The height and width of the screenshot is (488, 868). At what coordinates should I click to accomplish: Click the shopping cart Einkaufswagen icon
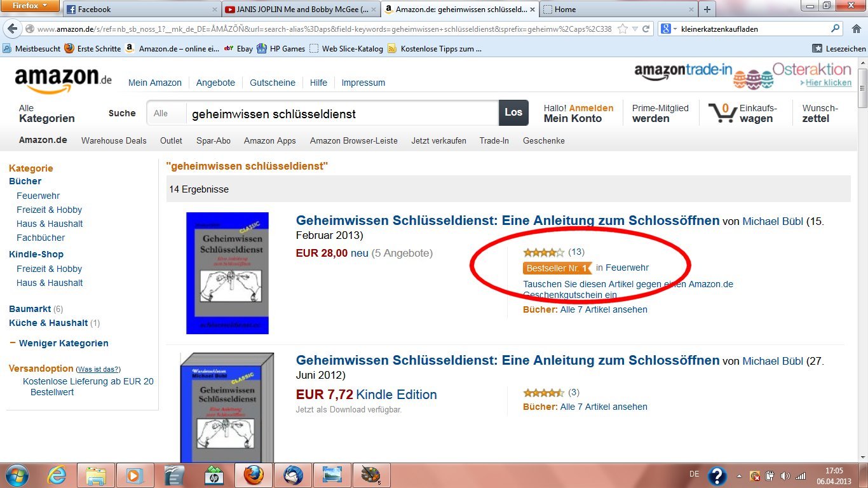pyautogui.click(x=722, y=113)
